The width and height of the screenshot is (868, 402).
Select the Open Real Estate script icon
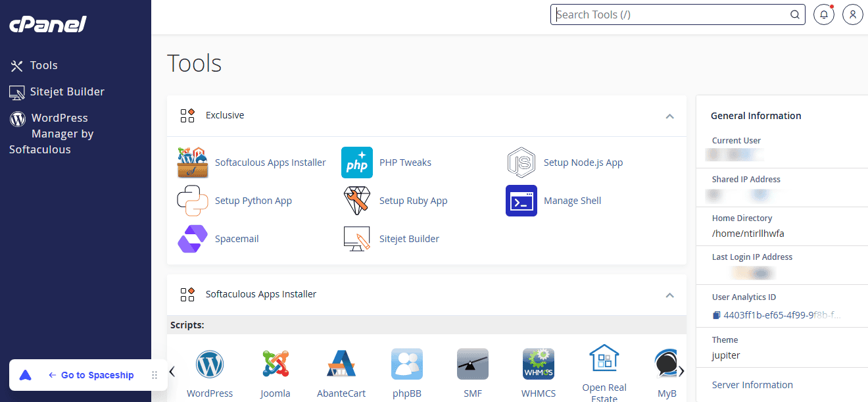coord(604,359)
